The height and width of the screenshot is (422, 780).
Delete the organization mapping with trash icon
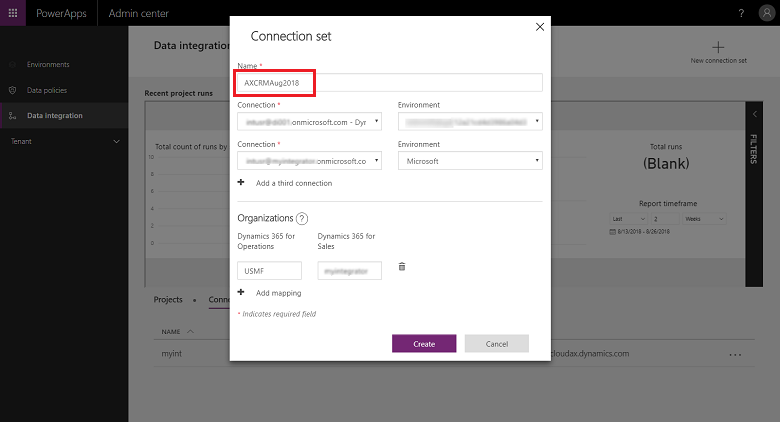402,267
